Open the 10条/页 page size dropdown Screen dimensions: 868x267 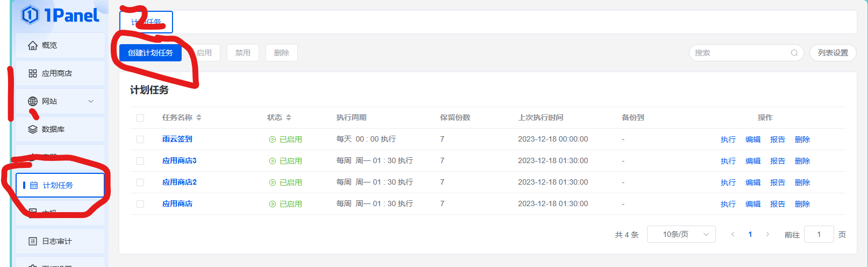tap(681, 234)
